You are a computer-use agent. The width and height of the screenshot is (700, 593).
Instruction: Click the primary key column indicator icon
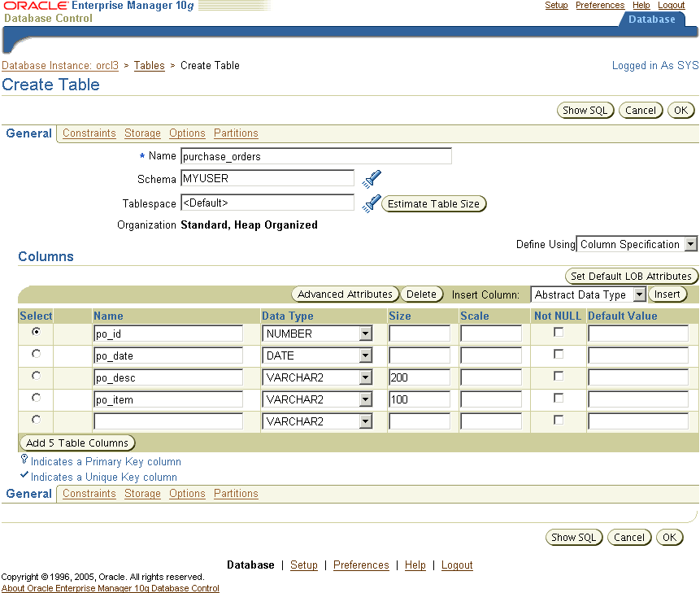coord(24,460)
